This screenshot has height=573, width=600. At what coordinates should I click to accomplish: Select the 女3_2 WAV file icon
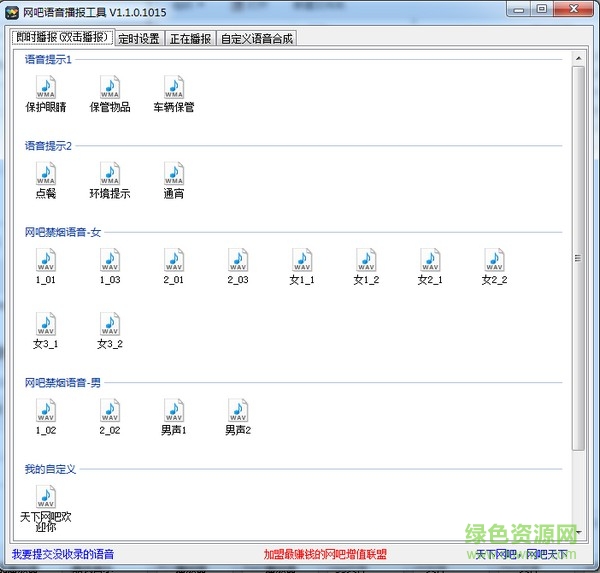point(110,324)
